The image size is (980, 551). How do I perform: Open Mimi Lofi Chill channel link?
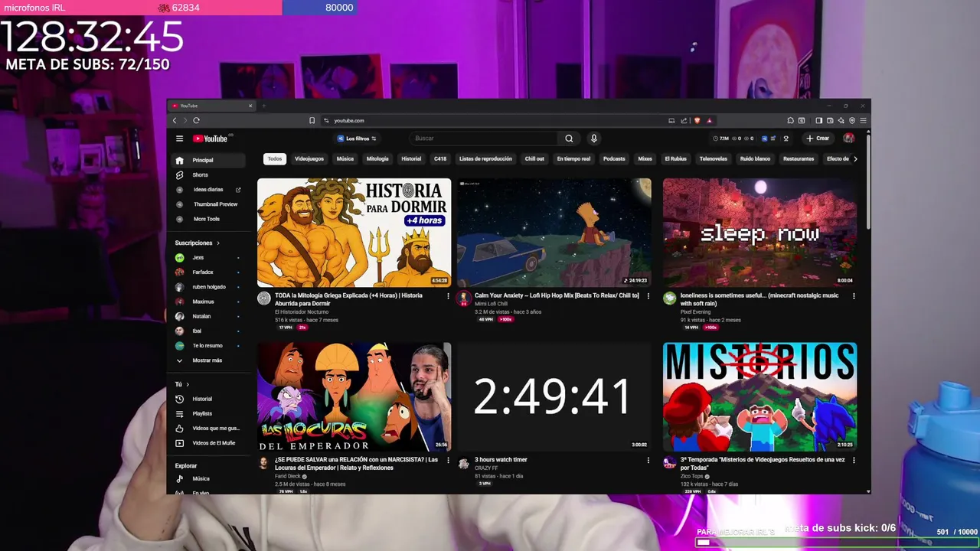point(491,304)
